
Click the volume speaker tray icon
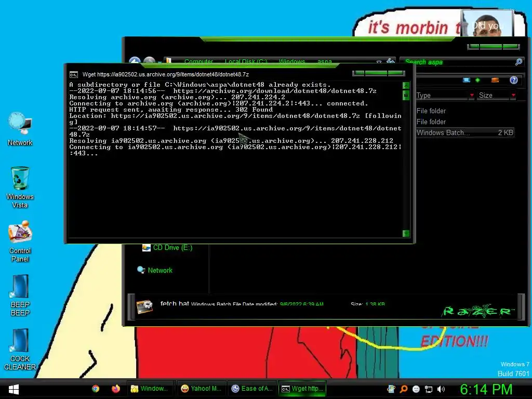coord(441,389)
